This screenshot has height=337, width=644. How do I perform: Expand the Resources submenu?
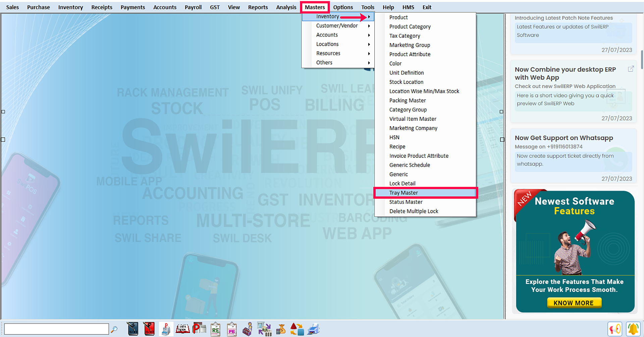tap(338, 53)
